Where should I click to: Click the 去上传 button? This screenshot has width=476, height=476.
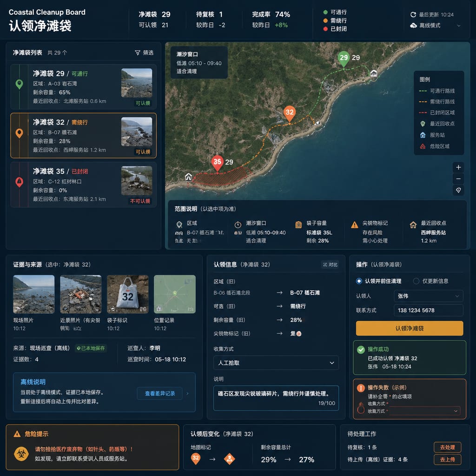[x=448, y=459]
